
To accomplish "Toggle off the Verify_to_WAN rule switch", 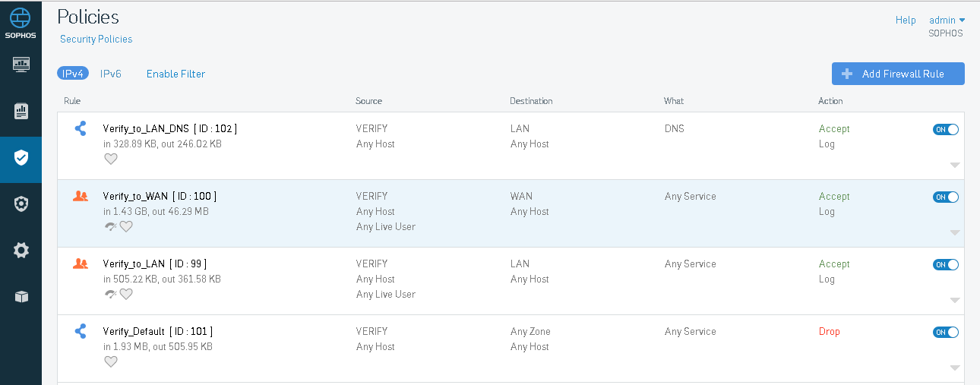I will pos(946,197).
